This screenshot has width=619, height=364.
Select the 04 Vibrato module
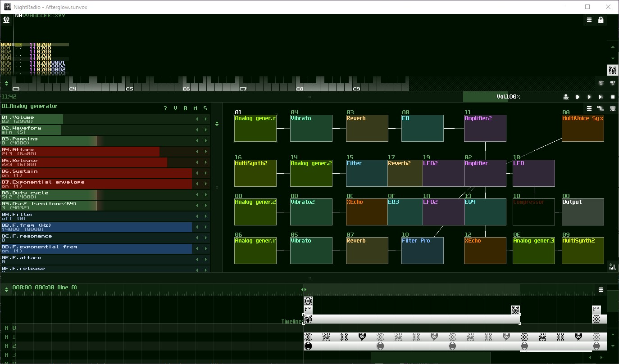click(311, 128)
